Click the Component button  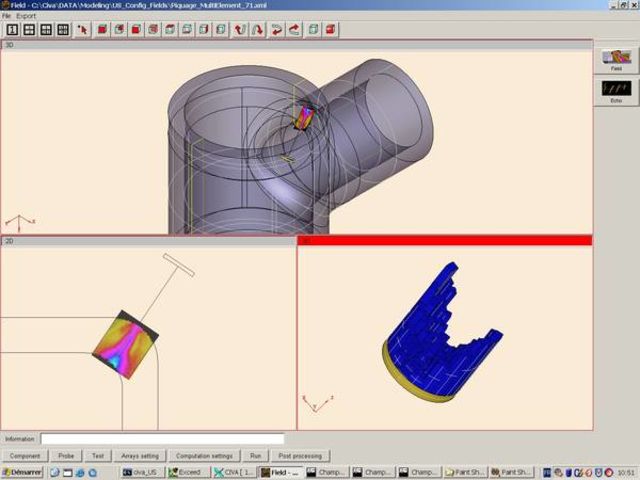[x=25, y=456]
